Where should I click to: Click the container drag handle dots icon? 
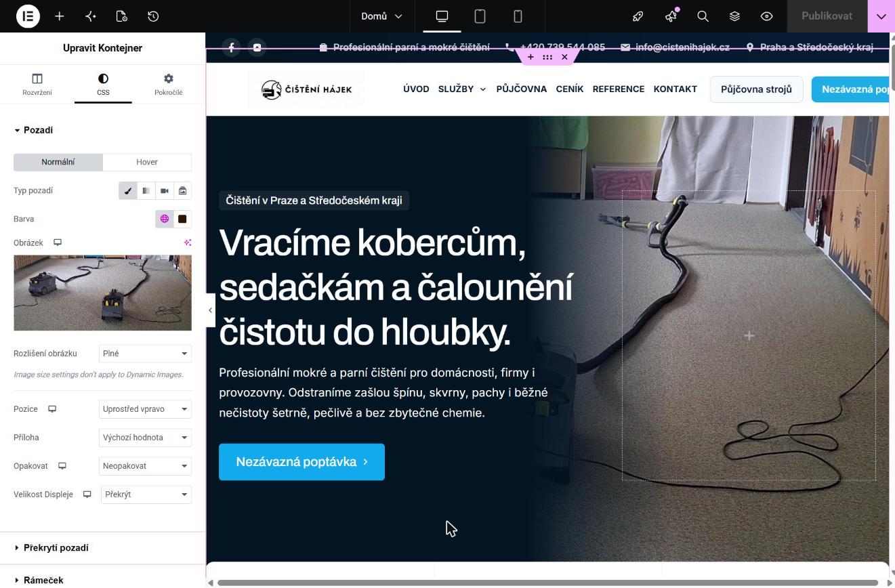tap(547, 57)
